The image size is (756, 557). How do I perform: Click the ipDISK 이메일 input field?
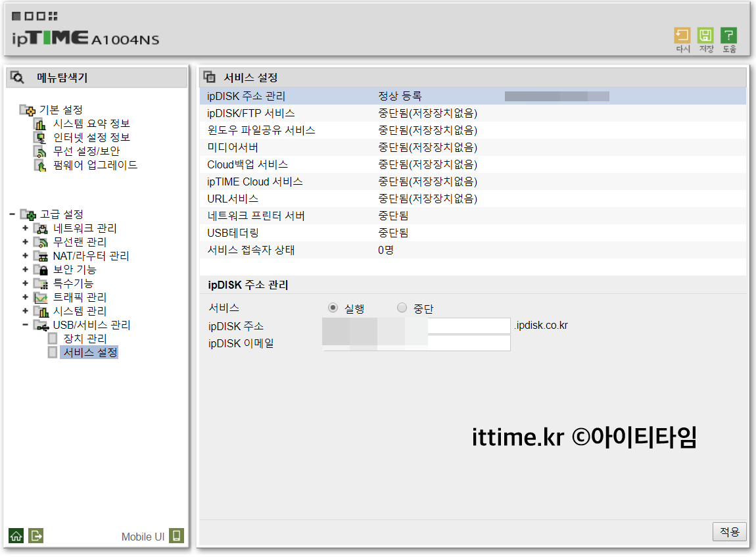[417, 343]
